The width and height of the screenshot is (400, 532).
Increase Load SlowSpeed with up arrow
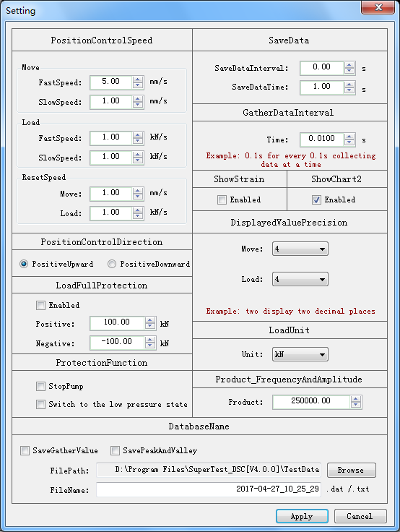138,155
